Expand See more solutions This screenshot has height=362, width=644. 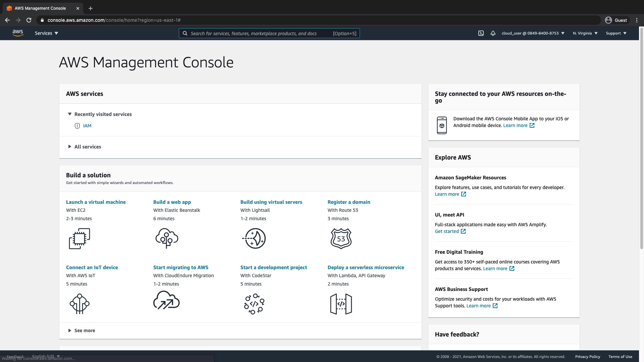[84, 330]
